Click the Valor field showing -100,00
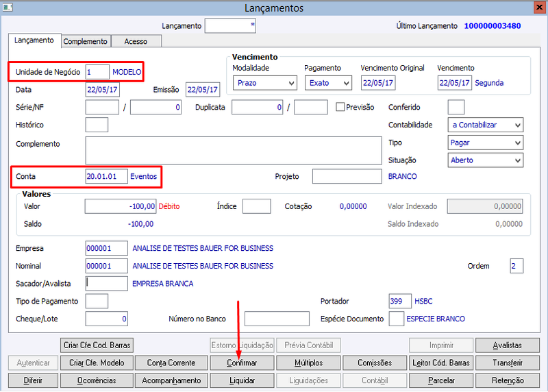The height and width of the screenshot is (392, 548). click(x=121, y=206)
